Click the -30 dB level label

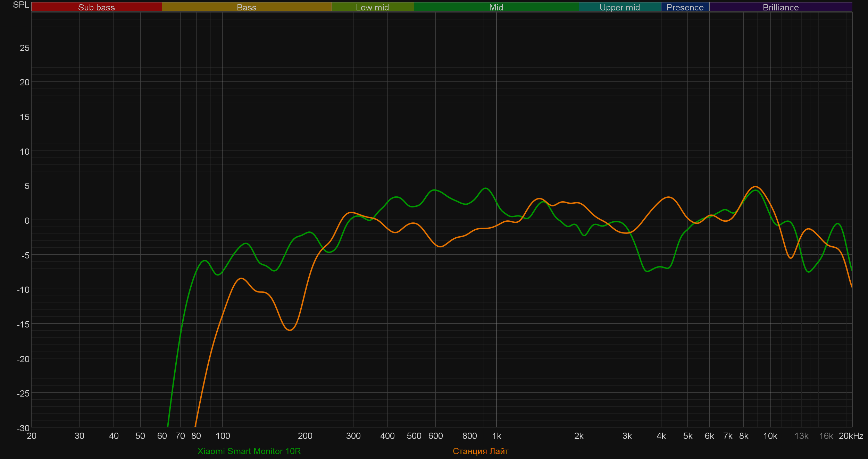coord(23,428)
